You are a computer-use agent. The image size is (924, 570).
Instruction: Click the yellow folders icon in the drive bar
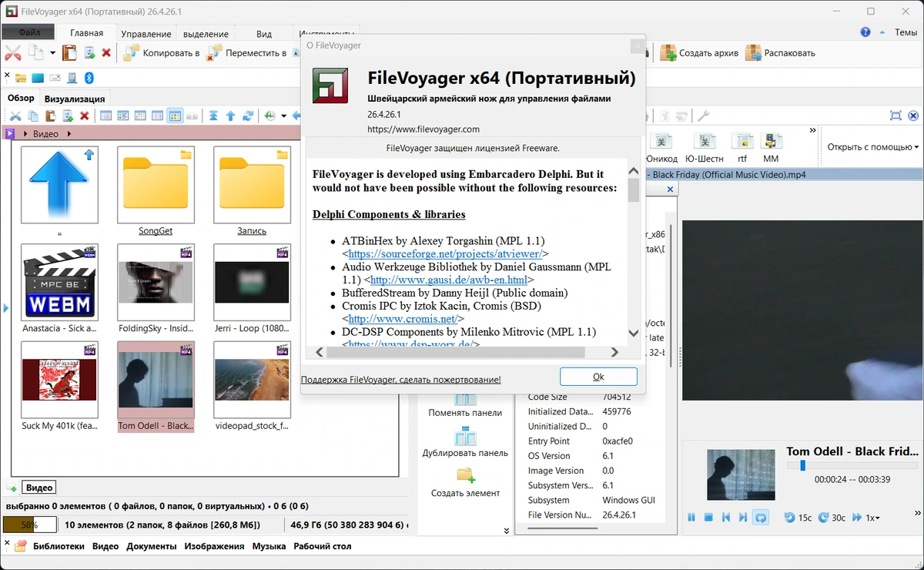[21, 78]
